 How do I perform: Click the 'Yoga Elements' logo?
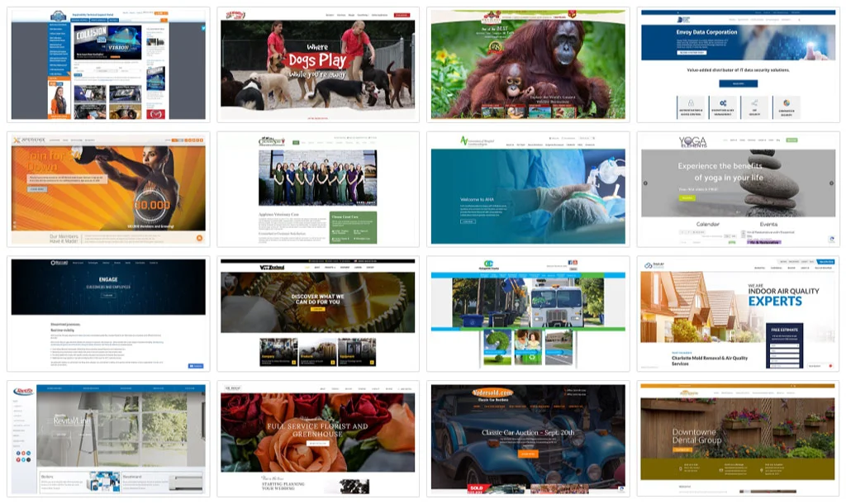pos(692,142)
